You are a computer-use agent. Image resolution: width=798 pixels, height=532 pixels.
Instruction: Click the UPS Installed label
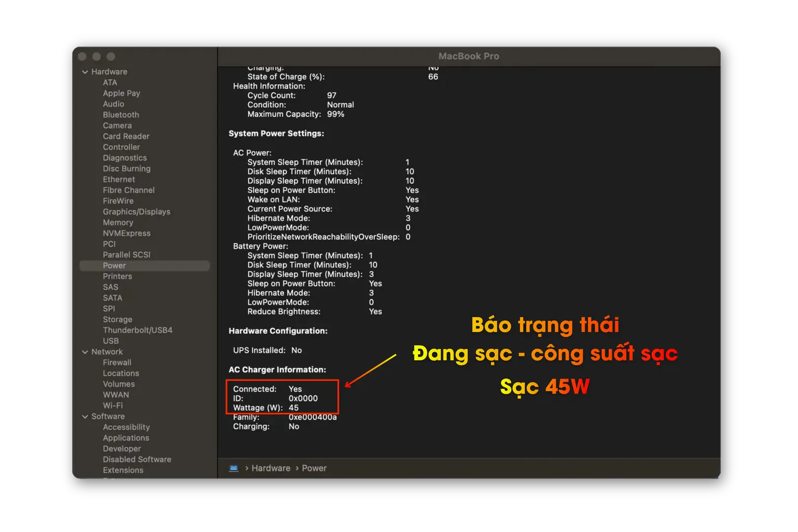tap(259, 351)
